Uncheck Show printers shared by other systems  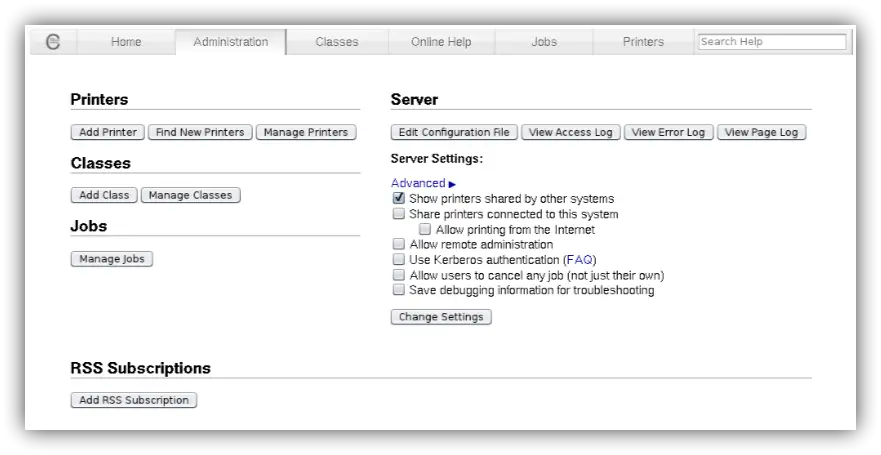(398, 198)
